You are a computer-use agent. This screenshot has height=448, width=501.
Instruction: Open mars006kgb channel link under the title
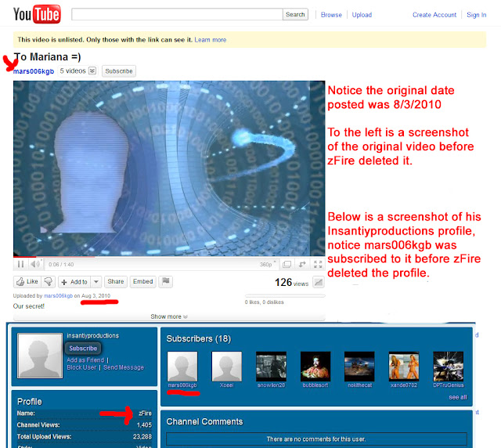tap(34, 71)
